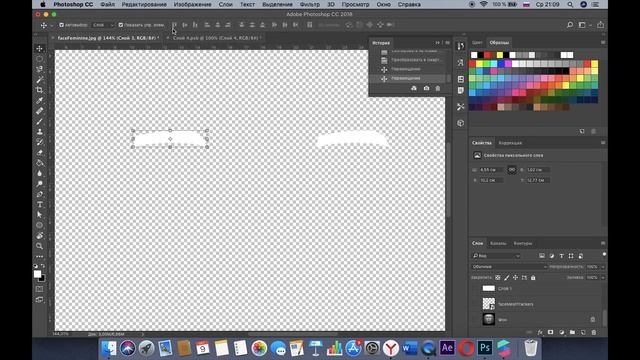Open the Properties panel flyout menu

point(603,143)
